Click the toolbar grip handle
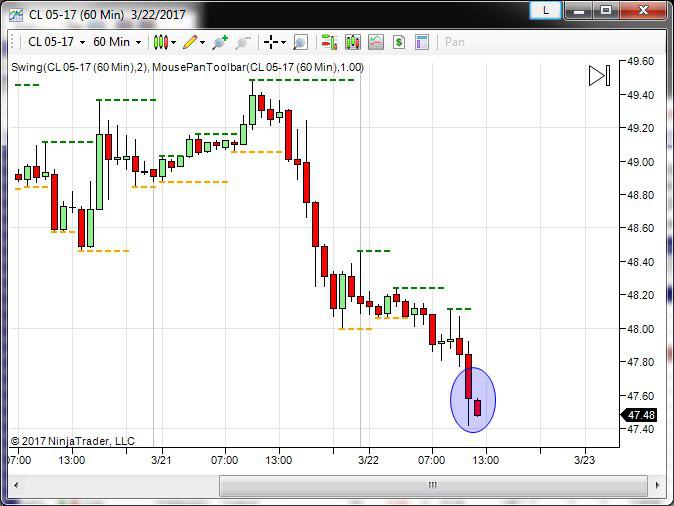The width and height of the screenshot is (674, 506). [12, 42]
